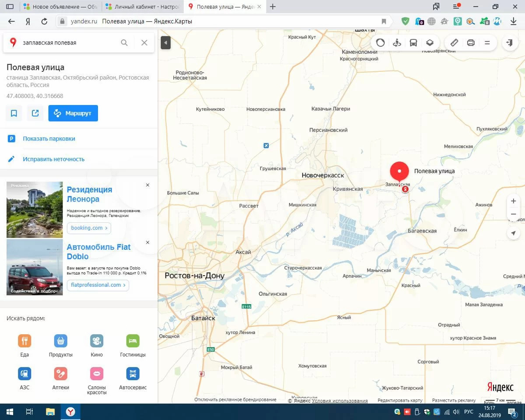Viewport: 525px width, 420px height.
Task: Switch to 'Новое объявление' browser tab
Action: click(x=60, y=7)
